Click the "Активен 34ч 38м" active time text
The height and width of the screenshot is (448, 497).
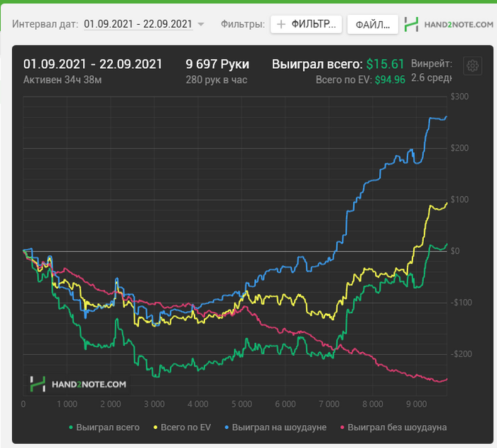(x=62, y=80)
